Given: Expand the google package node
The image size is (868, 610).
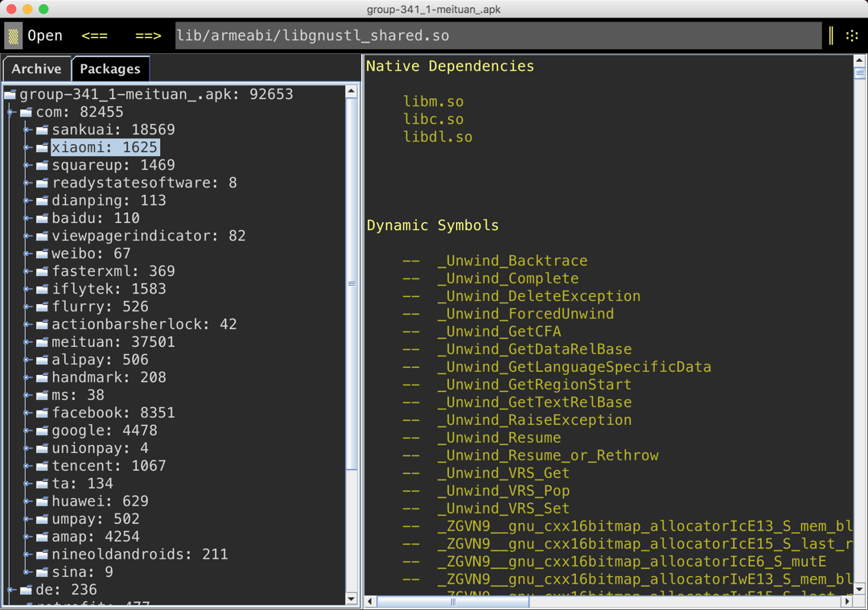Looking at the screenshot, I should point(27,431).
